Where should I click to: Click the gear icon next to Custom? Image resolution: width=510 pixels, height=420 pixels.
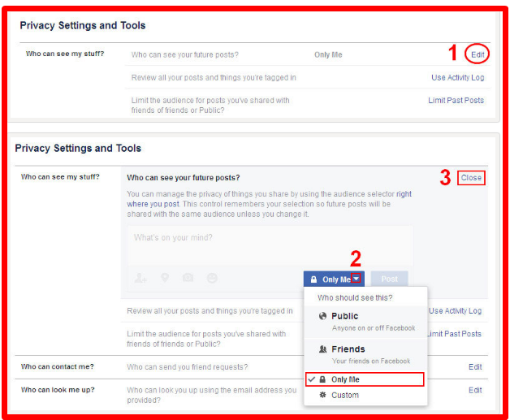(x=322, y=395)
